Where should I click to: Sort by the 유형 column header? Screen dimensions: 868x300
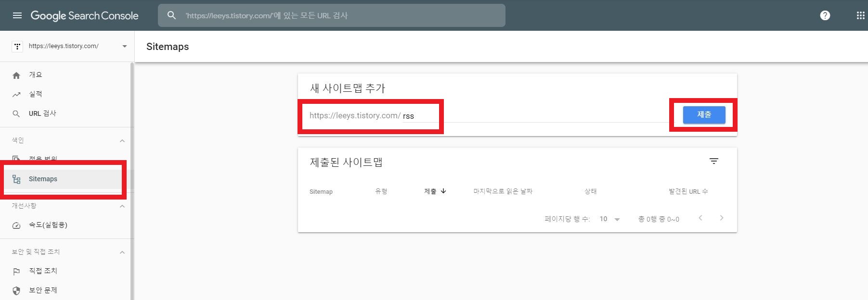[x=381, y=191]
